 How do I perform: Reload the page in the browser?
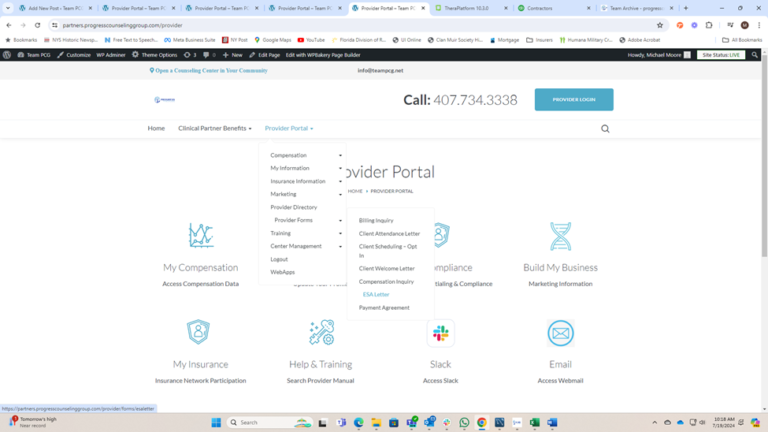(x=38, y=25)
